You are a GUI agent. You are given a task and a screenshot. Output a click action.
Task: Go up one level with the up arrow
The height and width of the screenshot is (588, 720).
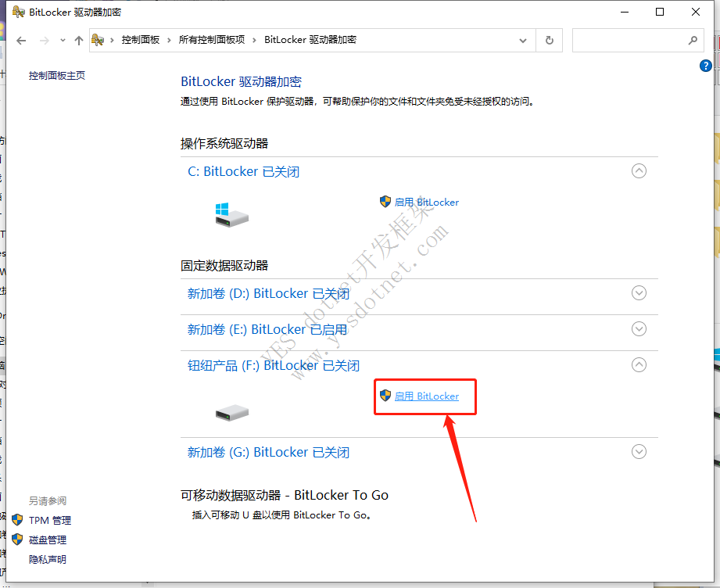pyautogui.click(x=79, y=41)
